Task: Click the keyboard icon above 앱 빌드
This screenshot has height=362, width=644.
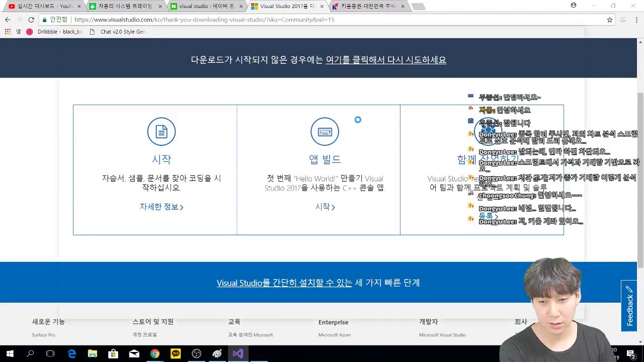Action: pyautogui.click(x=325, y=132)
